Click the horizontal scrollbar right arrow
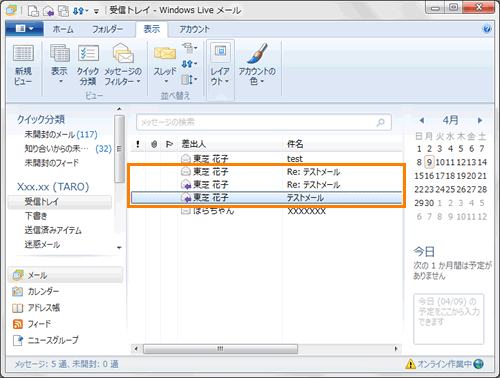 396,349
